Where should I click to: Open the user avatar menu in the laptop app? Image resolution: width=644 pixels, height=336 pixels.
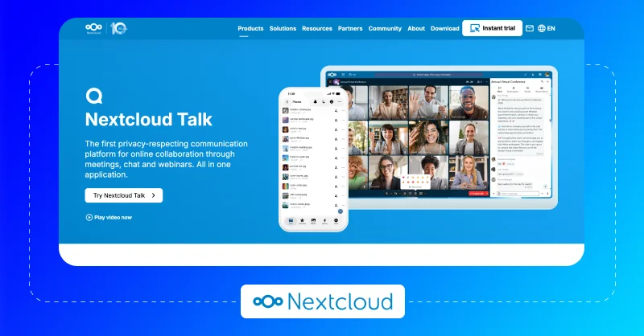[547, 75]
